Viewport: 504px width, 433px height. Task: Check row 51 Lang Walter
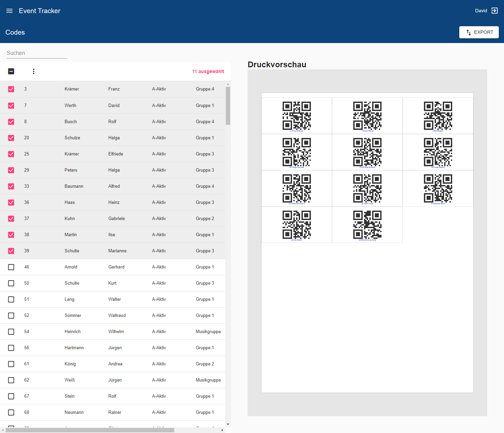(x=11, y=299)
